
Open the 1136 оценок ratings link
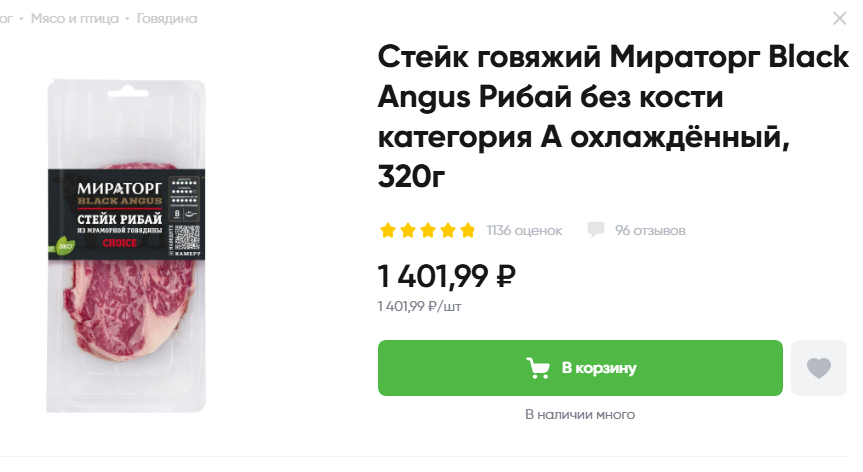(524, 230)
